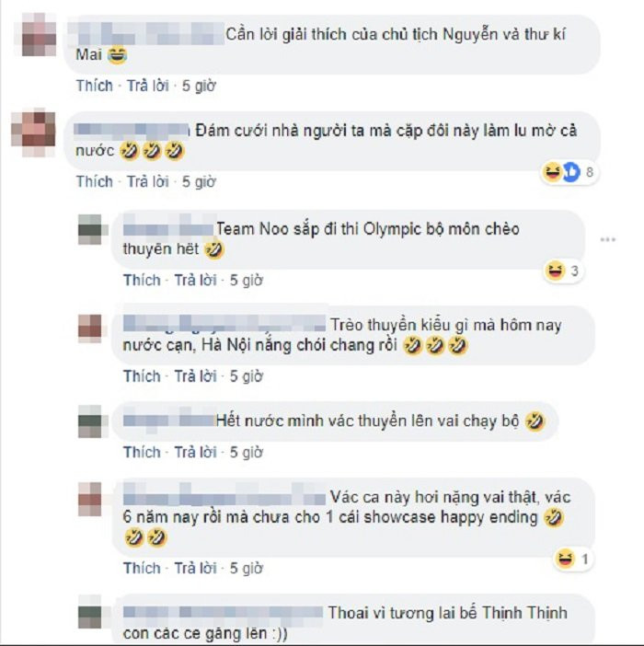Image resolution: width=644 pixels, height=646 pixels.
Task: Click Trả lời under the Đám cưới comment
Action: coord(148,181)
